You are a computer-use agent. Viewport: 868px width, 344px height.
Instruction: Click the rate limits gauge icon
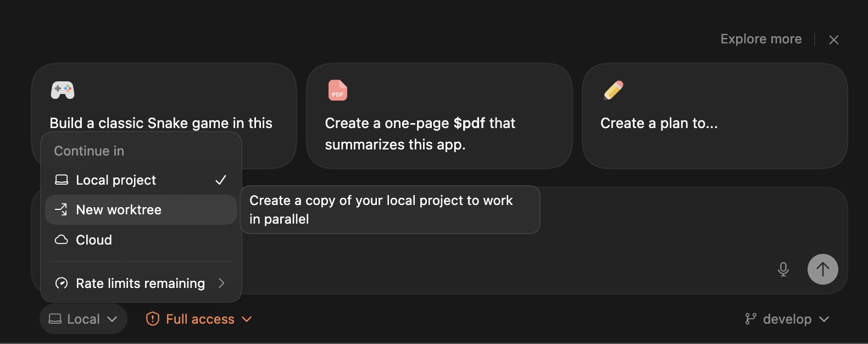(62, 283)
